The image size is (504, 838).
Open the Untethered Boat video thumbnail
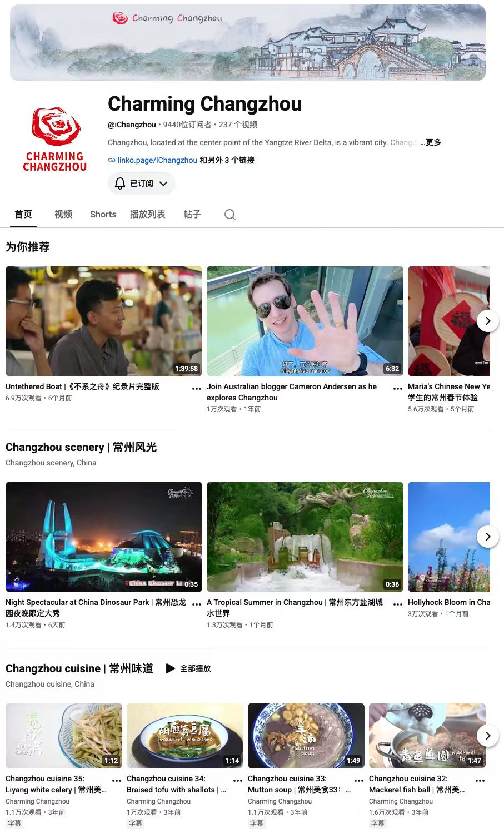pos(104,321)
